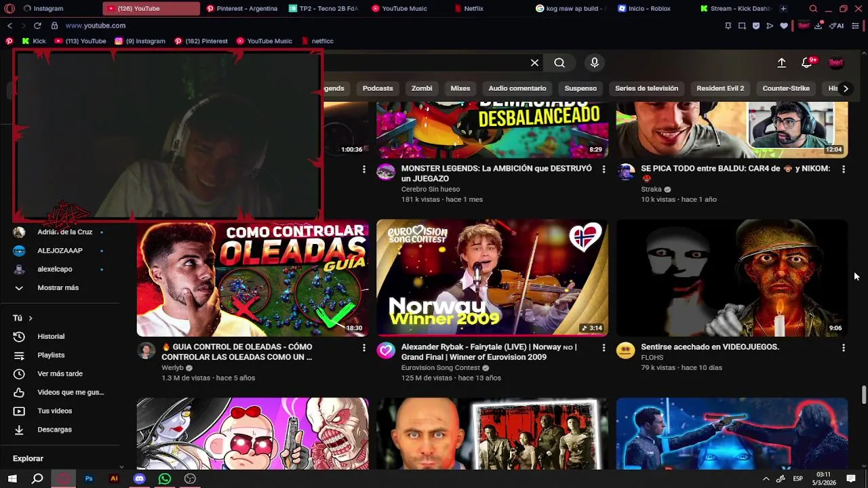868x488 pixels.
Task: Switch to Inicio - Roblox tab
Action: click(650, 9)
